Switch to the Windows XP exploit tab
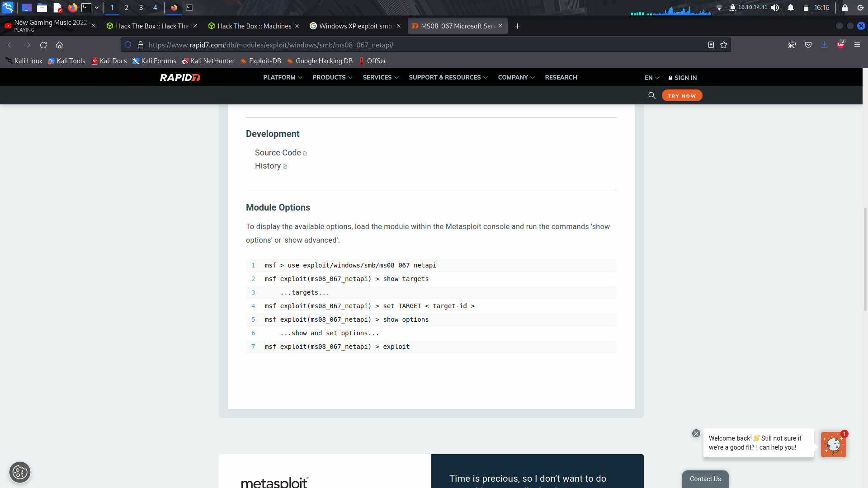868x488 pixels. click(355, 26)
